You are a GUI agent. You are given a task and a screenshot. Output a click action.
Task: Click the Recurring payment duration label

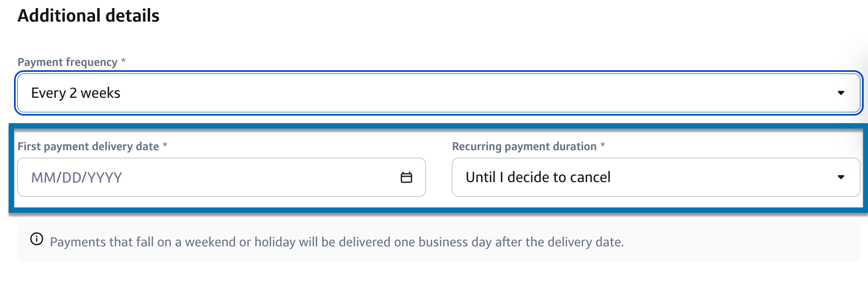point(524,146)
